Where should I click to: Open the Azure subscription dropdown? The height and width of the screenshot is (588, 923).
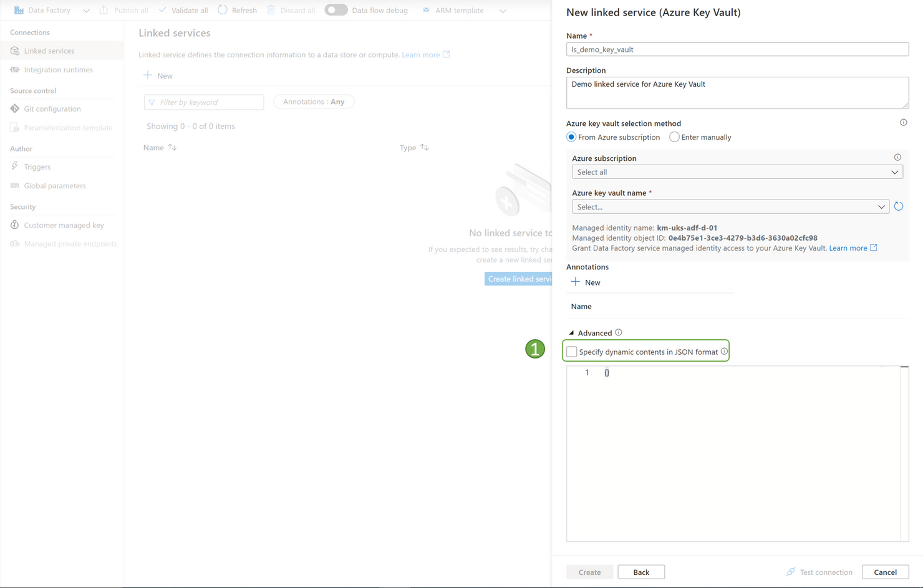pyautogui.click(x=737, y=172)
